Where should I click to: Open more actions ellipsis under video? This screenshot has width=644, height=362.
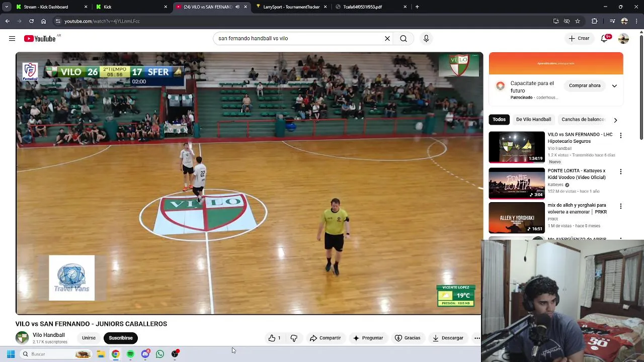pyautogui.click(x=476, y=338)
